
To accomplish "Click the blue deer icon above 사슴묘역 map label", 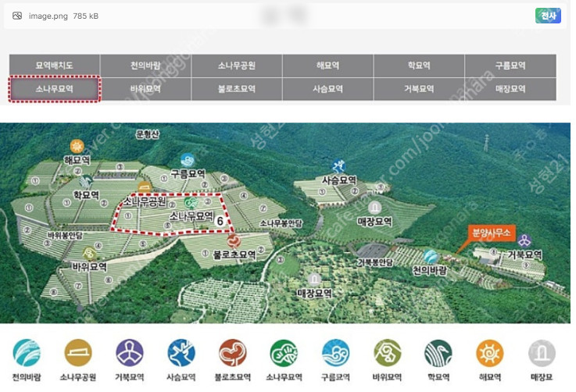I will point(338,166).
